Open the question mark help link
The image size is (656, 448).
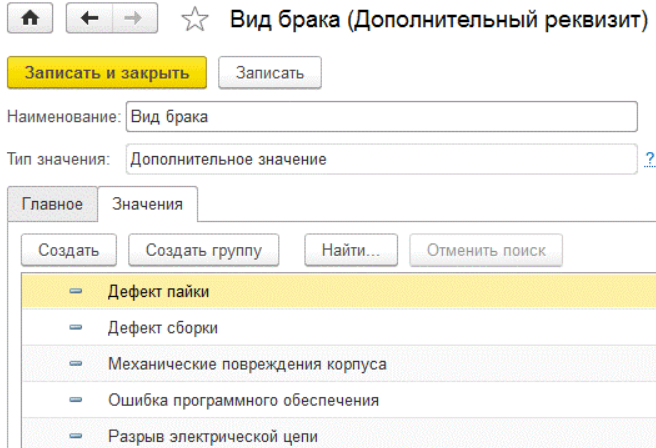650,158
